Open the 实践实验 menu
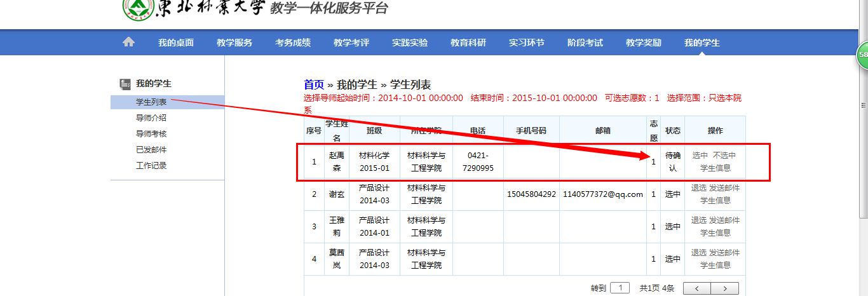This screenshot has width=868, height=296. click(410, 43)
